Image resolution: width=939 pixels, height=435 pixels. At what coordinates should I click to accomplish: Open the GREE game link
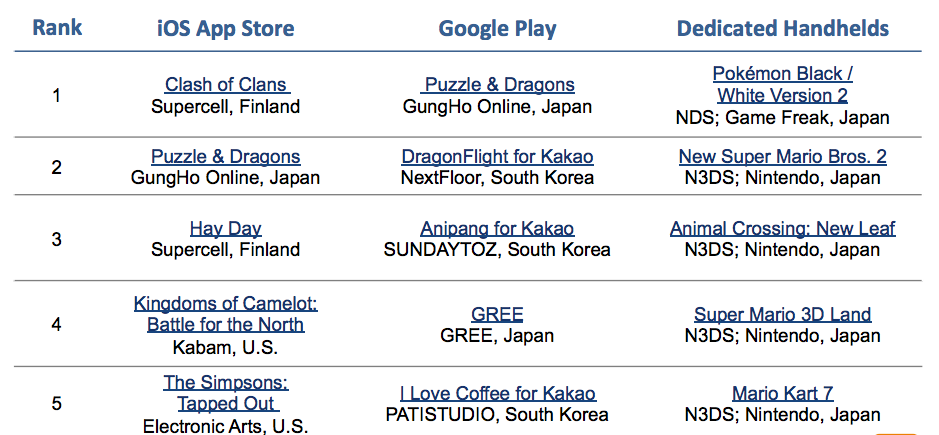click(497, 314)
